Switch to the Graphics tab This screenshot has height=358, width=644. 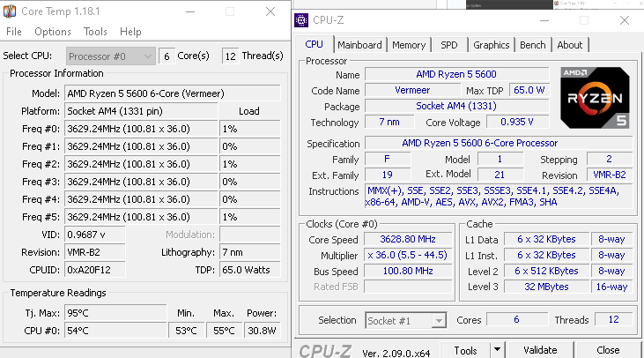tap(492, 45)
